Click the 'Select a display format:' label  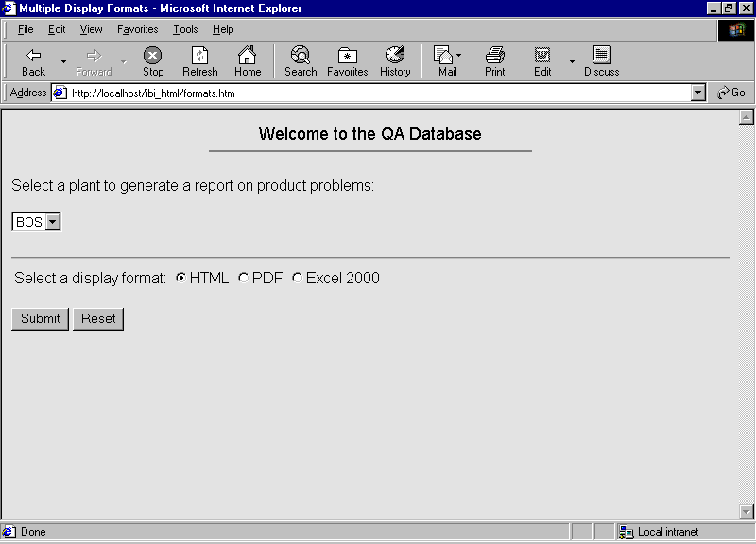90,278
